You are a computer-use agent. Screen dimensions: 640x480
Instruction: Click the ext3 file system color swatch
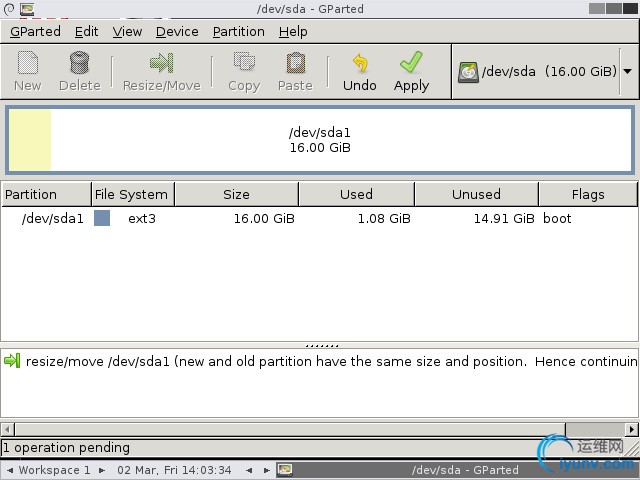102,218
